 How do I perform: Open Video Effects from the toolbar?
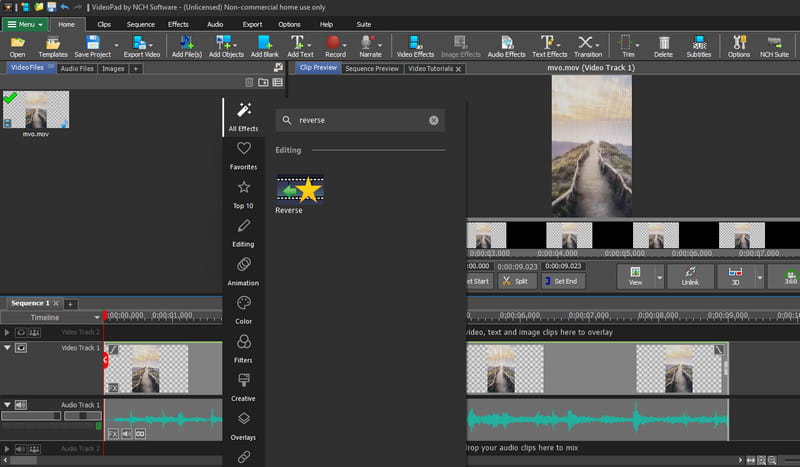click(415, 46)
